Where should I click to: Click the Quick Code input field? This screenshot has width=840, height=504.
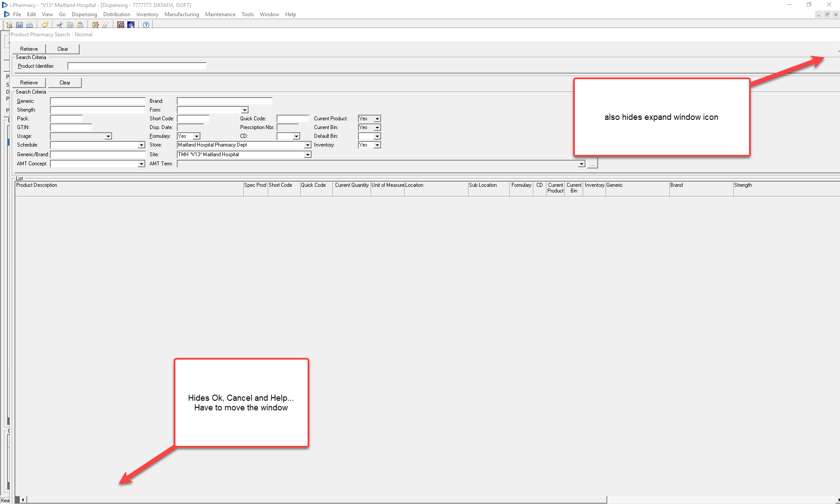click(x=293, y=119)
